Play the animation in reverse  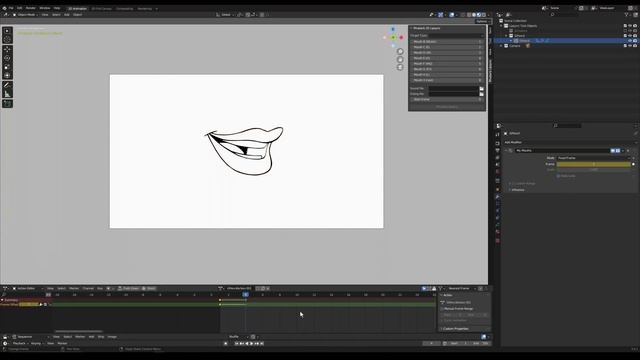pyautogui.click(x=247, y=344)
